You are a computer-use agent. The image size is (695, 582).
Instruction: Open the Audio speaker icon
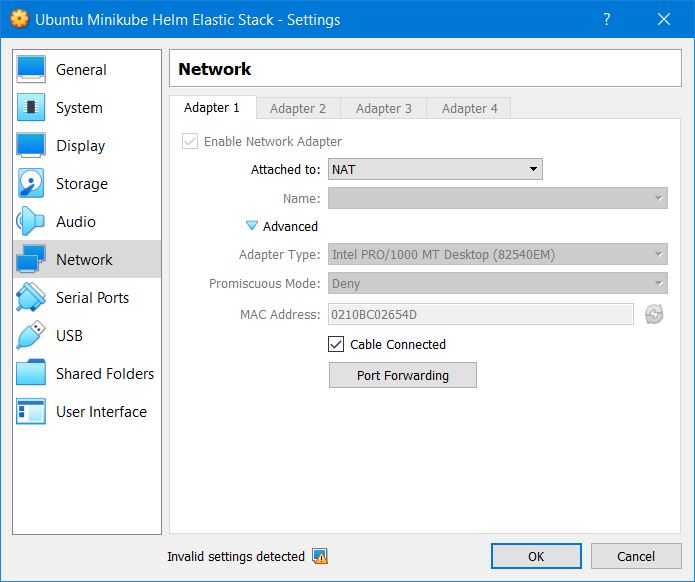[31, 222]
